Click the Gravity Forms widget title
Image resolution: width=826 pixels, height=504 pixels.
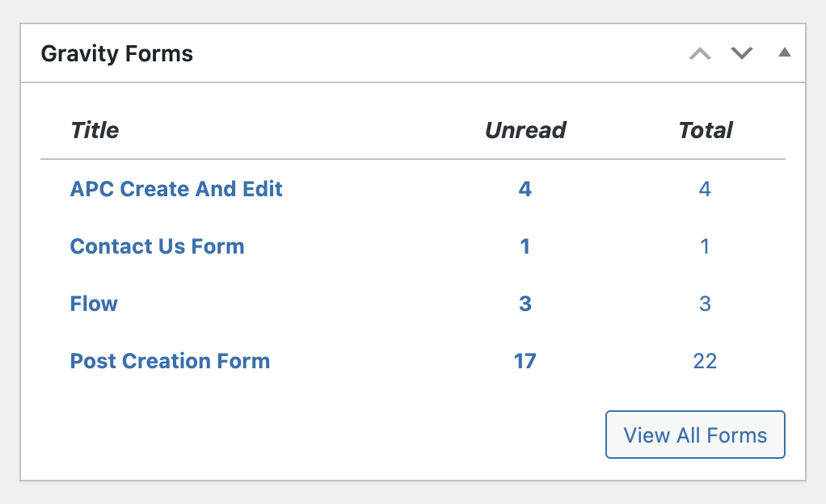[117, 54]
